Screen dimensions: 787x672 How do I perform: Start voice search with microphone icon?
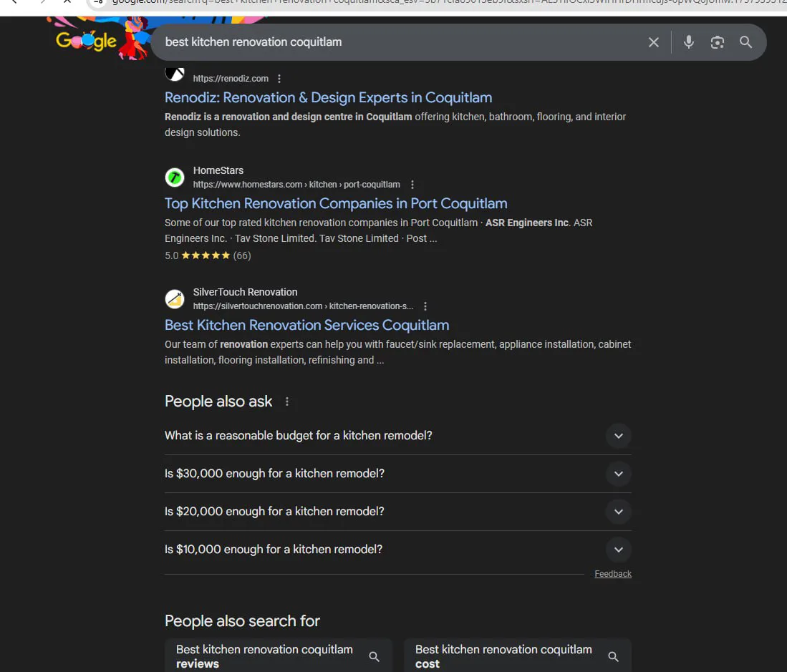(x=689, y=42)
